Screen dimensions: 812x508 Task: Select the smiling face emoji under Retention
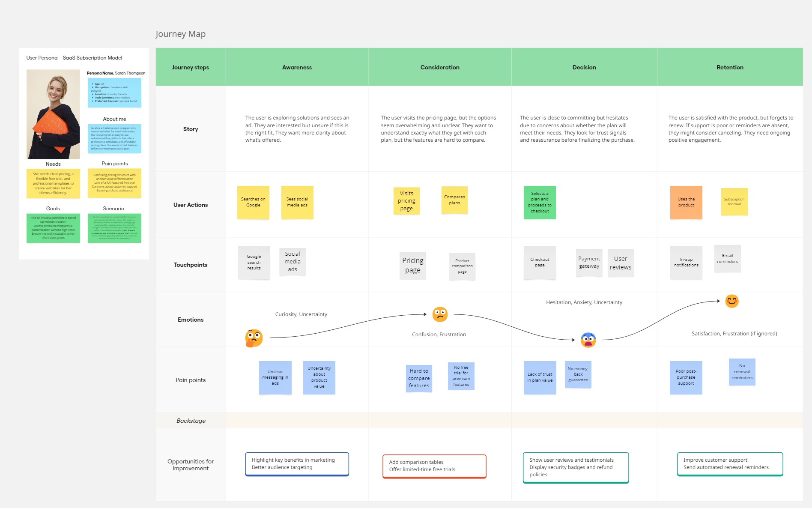tap(731, 301)
